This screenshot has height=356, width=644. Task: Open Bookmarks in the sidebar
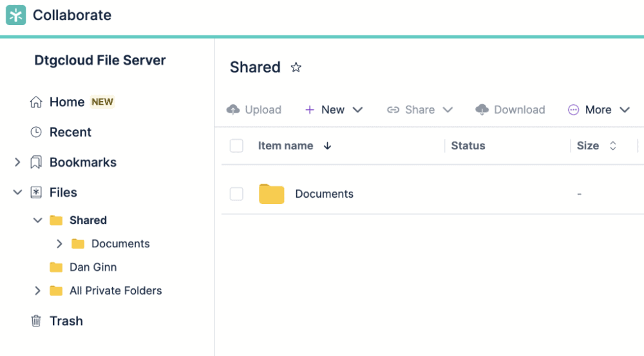click(x=83, y=162)
